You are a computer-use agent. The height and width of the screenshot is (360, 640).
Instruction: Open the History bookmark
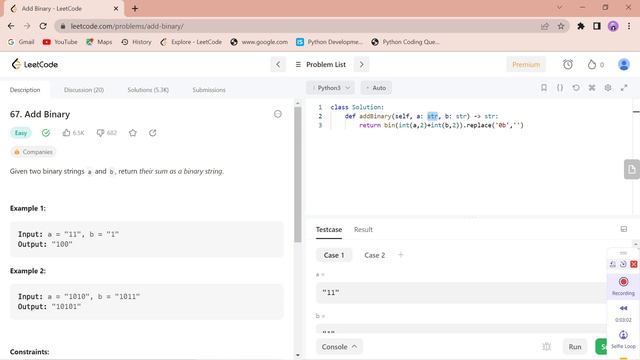pyautogui.click(x=136, y=42)
